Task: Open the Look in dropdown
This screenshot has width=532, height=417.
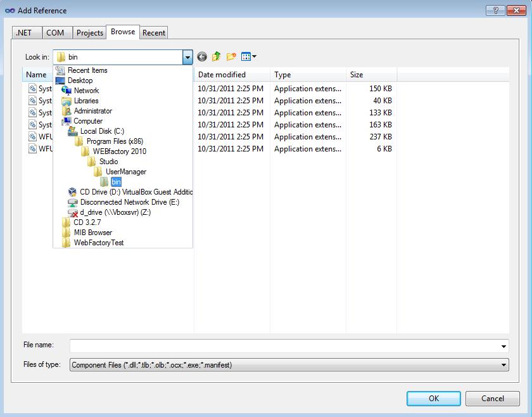Action: click(x=187, y=56)
